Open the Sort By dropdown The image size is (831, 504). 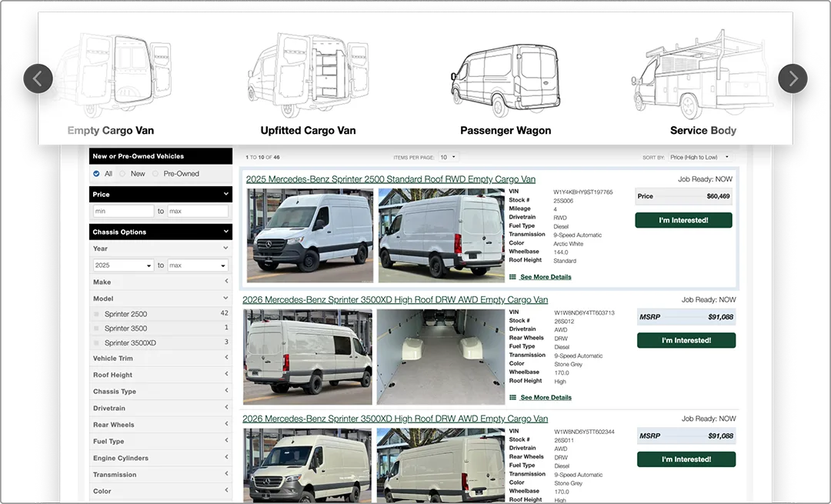coord(699,157)
